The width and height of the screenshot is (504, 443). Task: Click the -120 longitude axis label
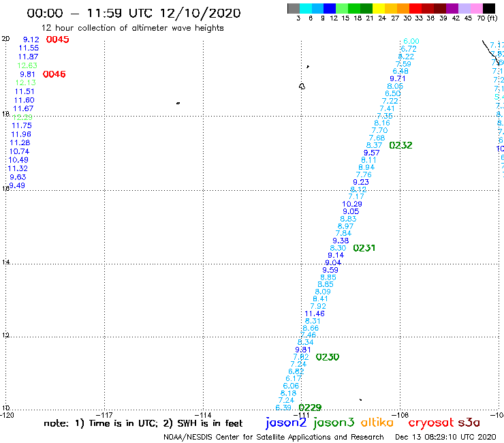(7, 415)
